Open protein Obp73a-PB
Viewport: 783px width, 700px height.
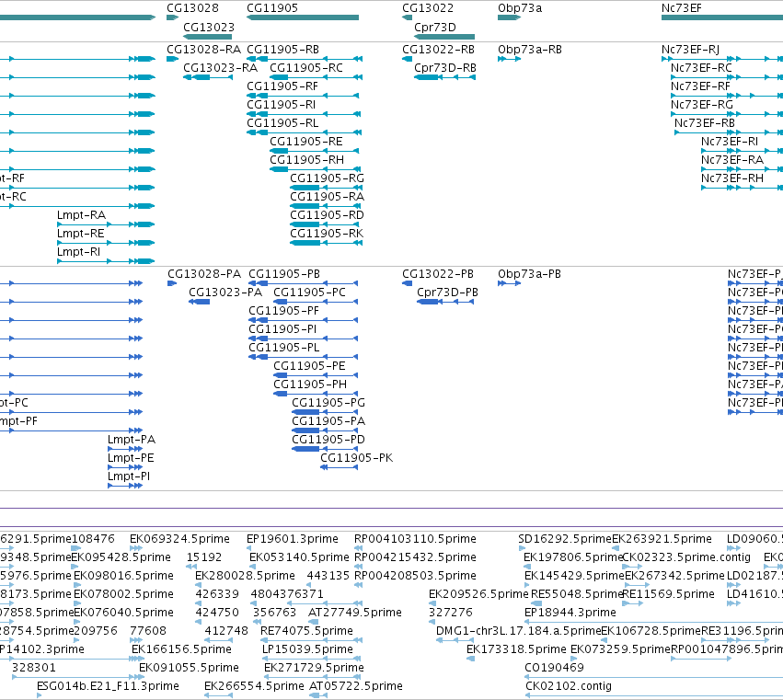click(x=529, y=274)
